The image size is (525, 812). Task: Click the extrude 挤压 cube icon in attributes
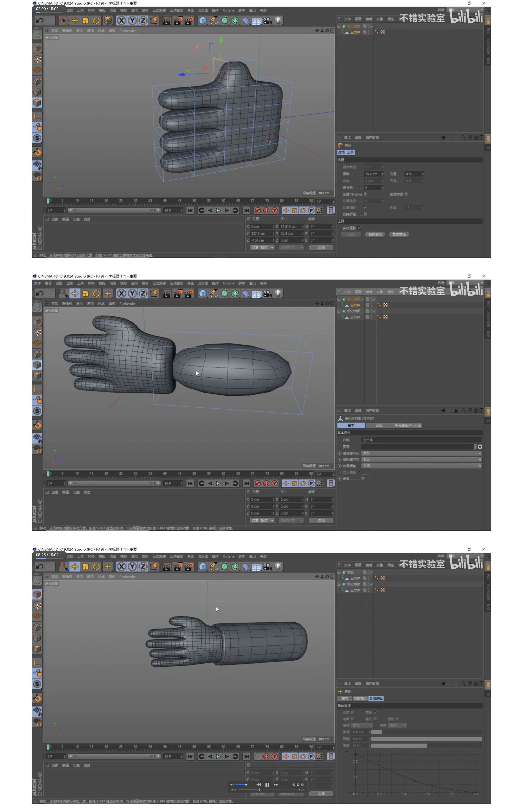pos(340,145)
